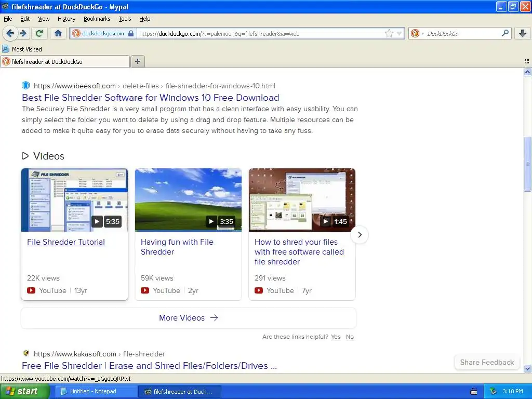This screenshot has width=532, height=399.
Task: Open the Help menu
Action: 144,19
